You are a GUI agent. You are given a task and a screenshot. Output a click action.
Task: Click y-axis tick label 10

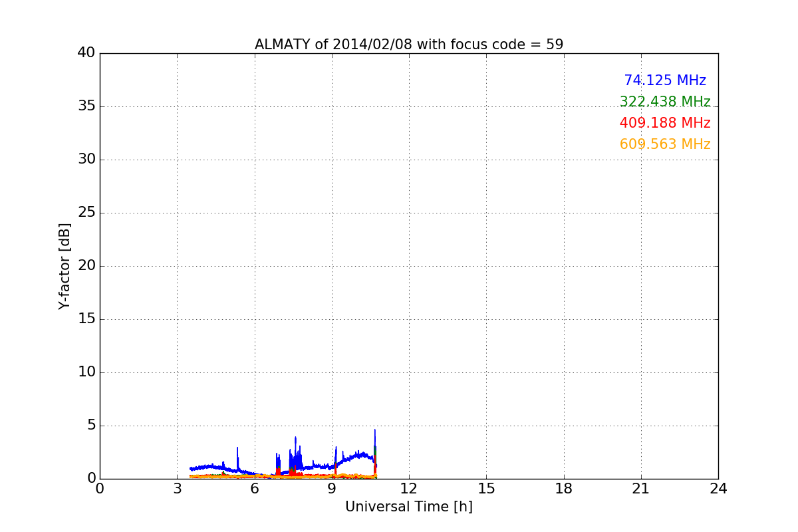(x=86, y=372)
